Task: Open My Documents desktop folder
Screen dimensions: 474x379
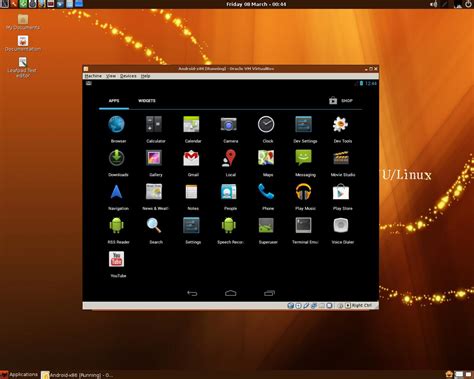Action: pos(23,22)
